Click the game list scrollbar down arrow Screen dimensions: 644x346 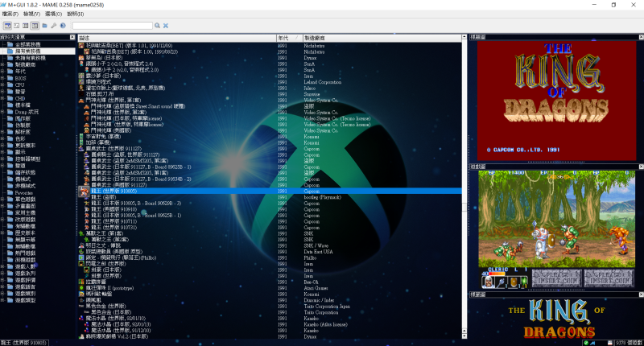[x=464, y=336]
